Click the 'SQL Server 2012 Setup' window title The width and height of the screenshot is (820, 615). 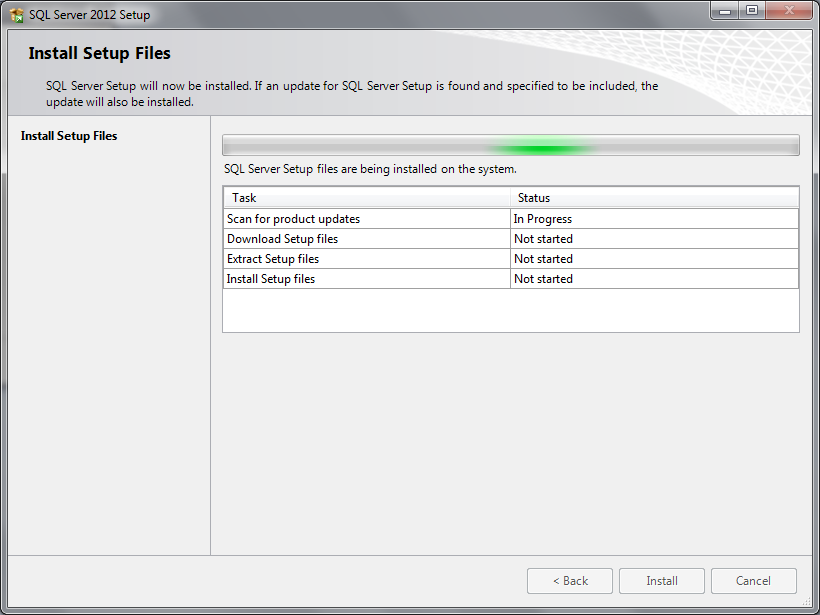[89, 15]
